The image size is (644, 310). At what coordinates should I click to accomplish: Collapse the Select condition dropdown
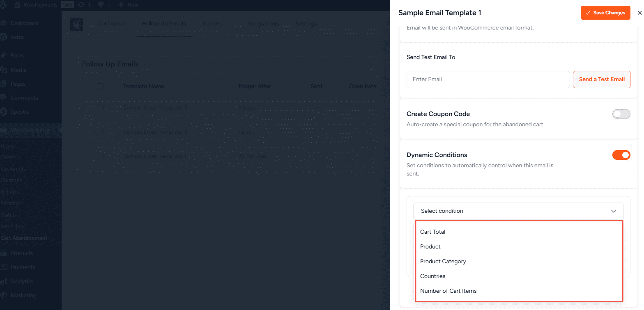[x=613, y=211]
